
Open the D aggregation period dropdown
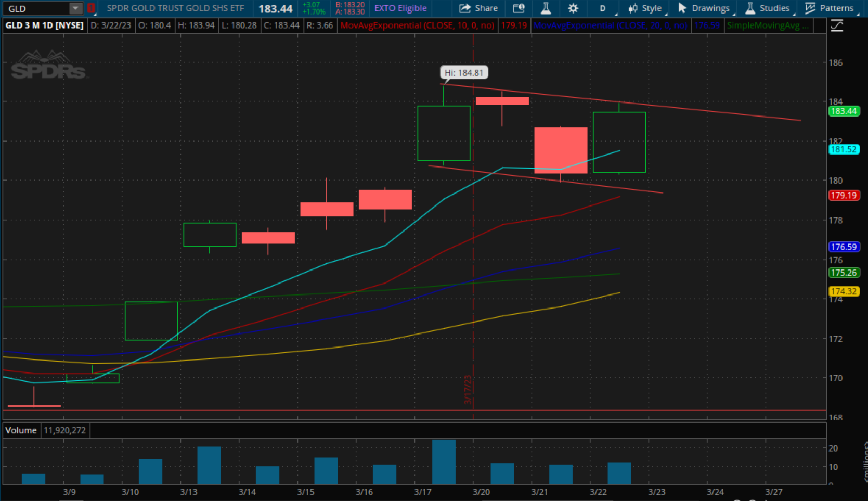click(x=604, y=8)
